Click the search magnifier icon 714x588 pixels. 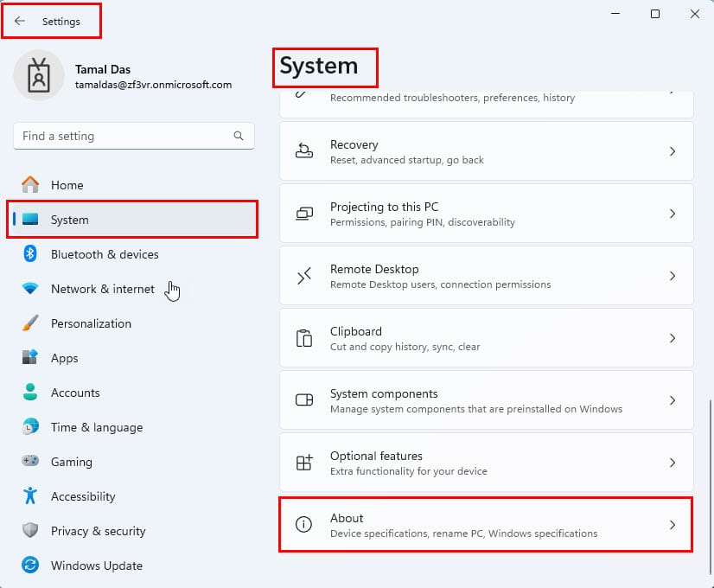[x=239, y=136]
